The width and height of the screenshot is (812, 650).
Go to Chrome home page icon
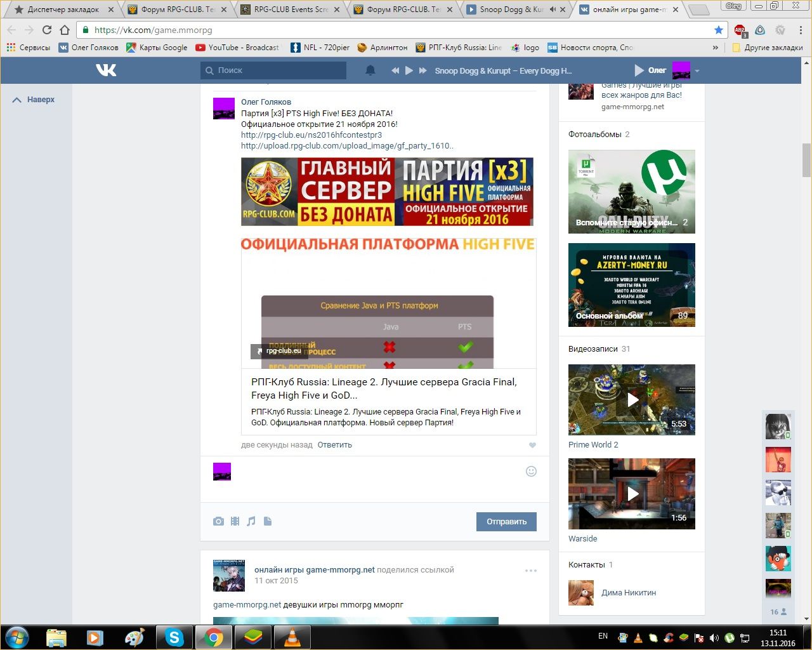[x=65, y=30]
